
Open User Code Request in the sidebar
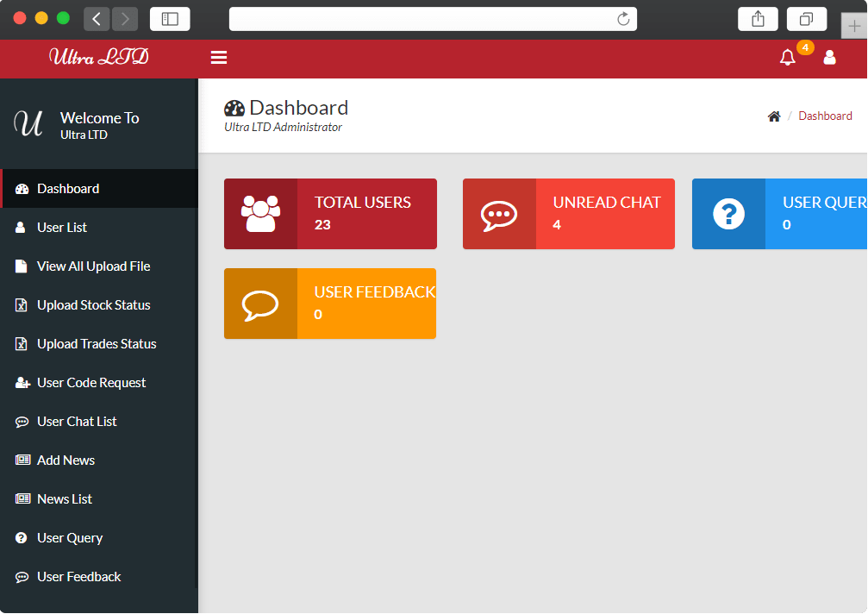pos(99,383)
